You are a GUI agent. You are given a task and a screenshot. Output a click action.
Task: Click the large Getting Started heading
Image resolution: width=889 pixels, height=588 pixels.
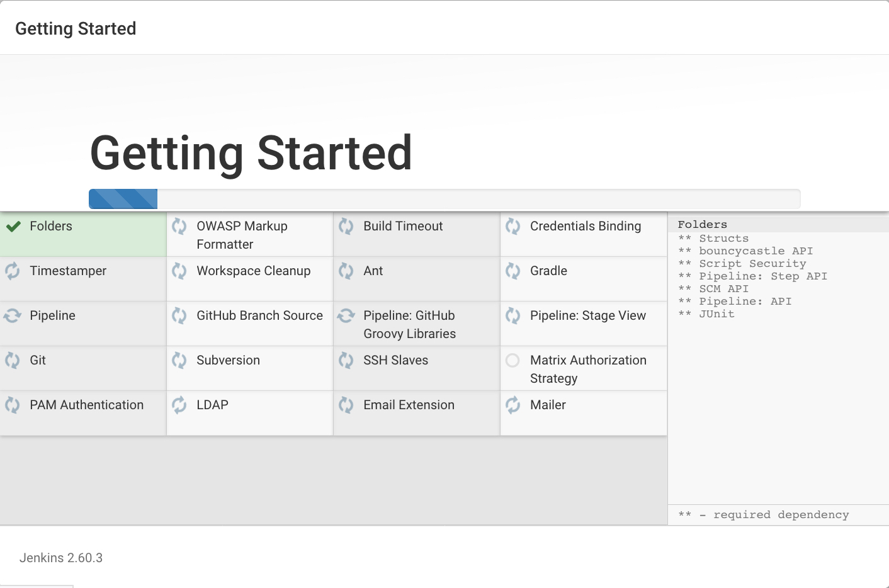pos(251,154)
